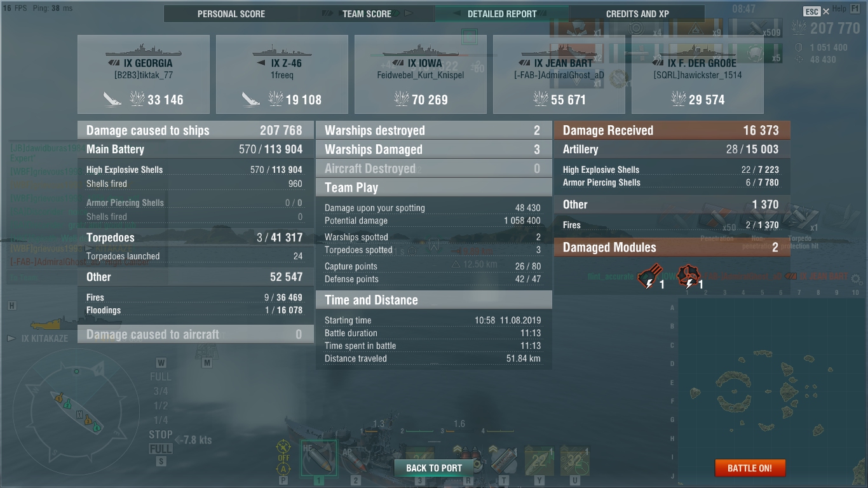Select the IX Georgia ship card
The image size is (868, 488).
tap(144, 74)
